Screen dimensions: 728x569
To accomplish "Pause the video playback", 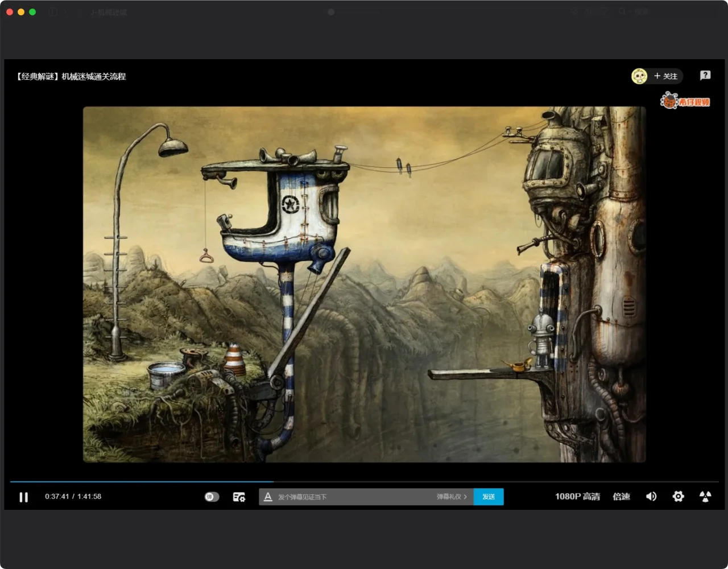I will 23,497.
